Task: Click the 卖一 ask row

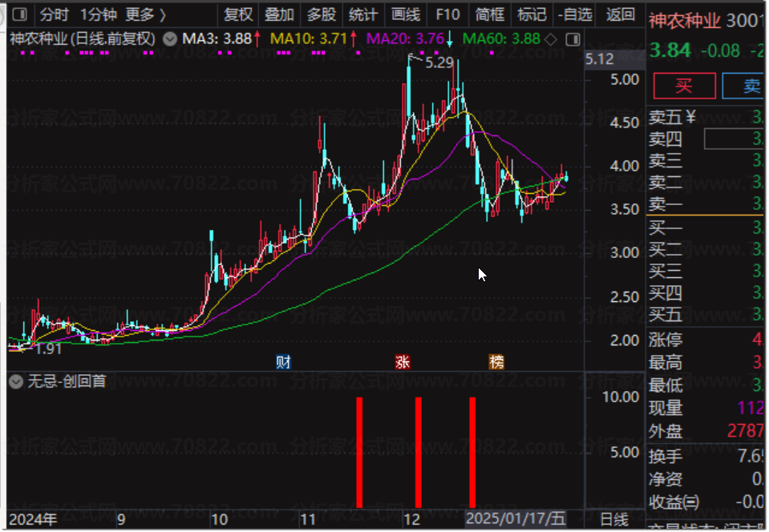Action: 706,204
